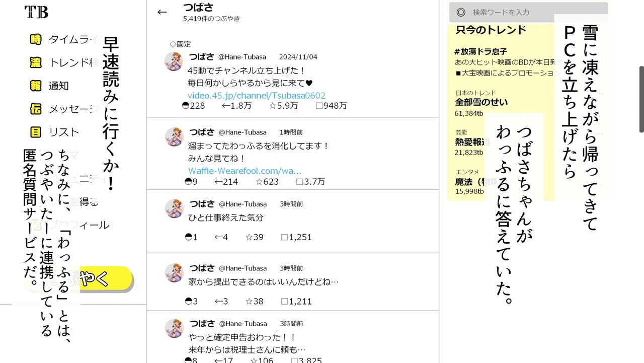Click the yellow 流 trend search icon
644x363 pixels.
tap(36, 62)
